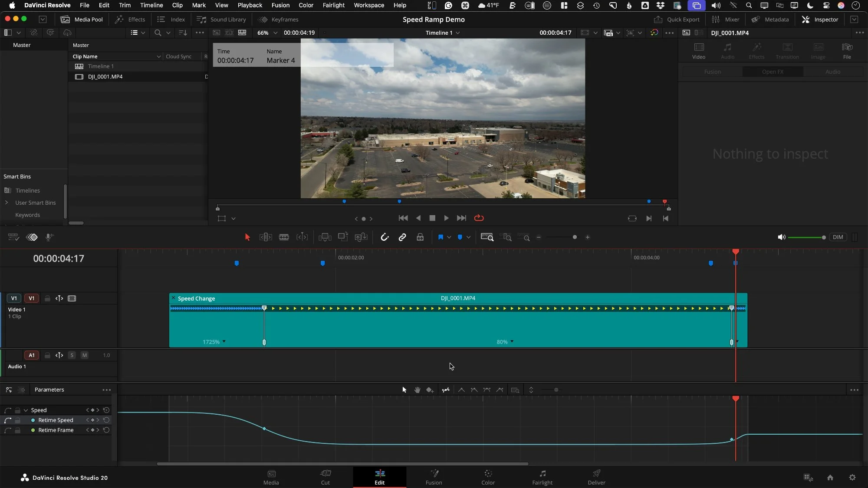Solo the A1 audio track

pyautogui.click(x=72, y=355)
